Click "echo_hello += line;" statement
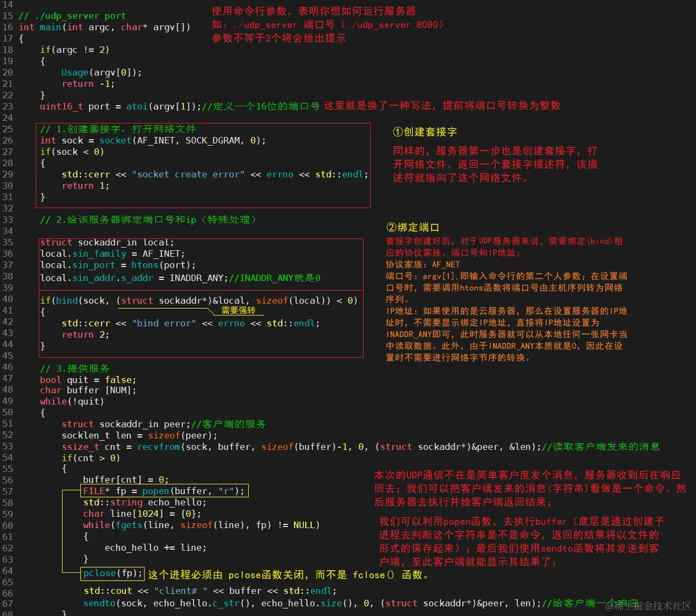The width and height of the screenshot is (696, 616). [x=155, y=547]
